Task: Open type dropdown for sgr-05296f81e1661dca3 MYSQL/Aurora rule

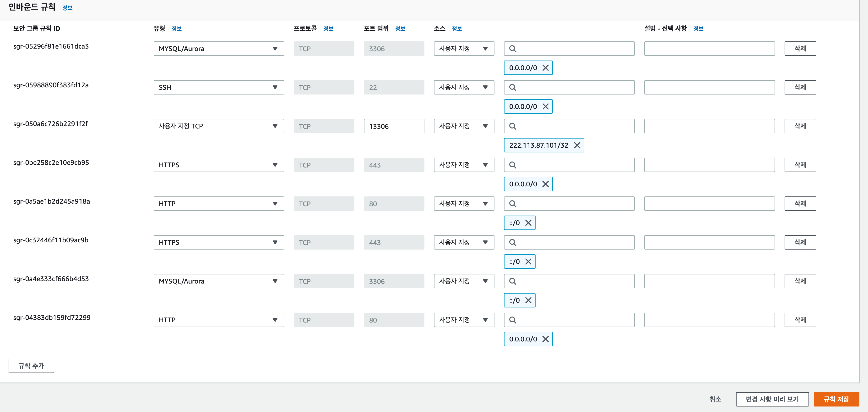Action: tap(219, 49)
